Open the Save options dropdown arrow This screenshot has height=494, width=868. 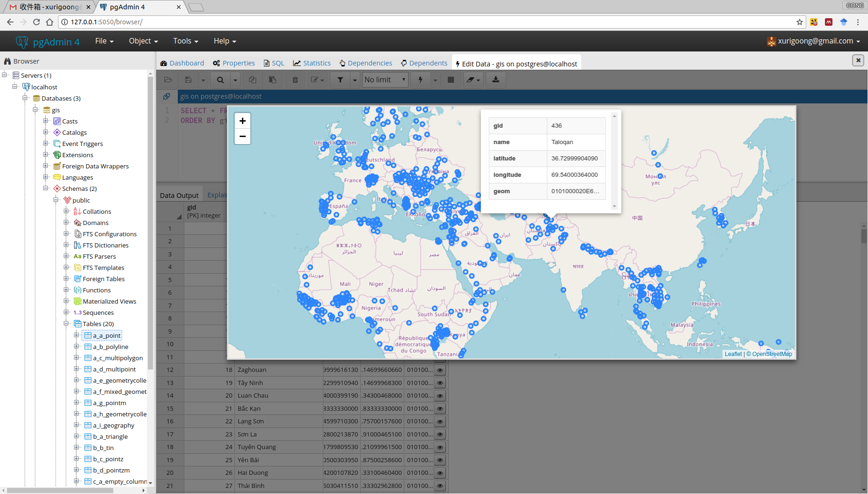[203, 80]
